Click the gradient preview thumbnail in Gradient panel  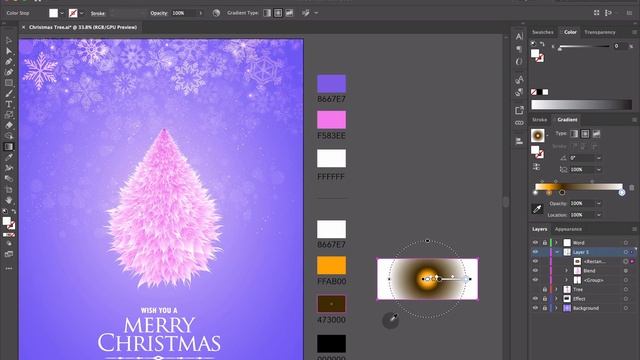(538, 135)
